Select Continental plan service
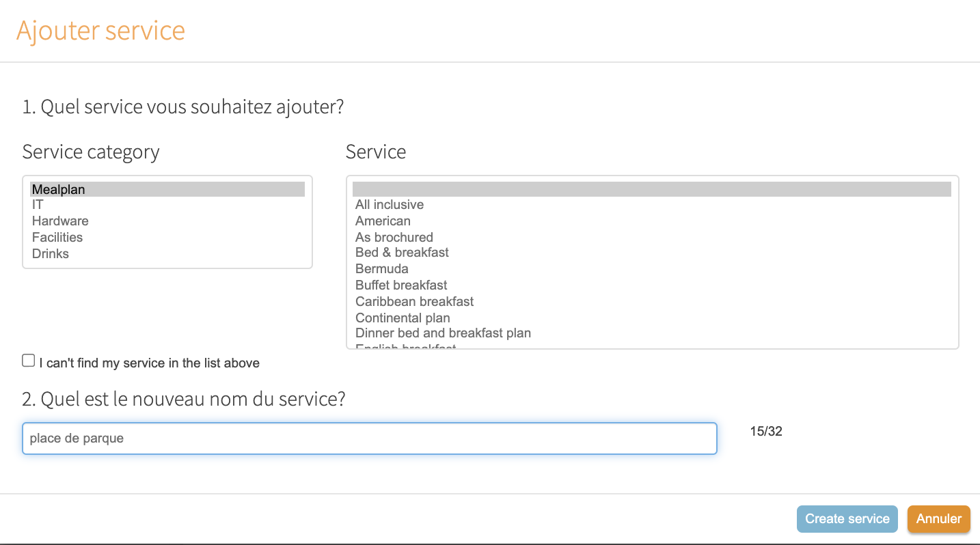This screenshot has width=980, height=545. coord(403,318)
